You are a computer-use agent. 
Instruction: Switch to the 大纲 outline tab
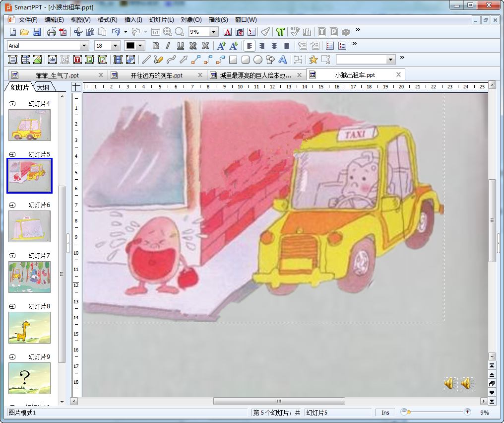pos(46,88)
